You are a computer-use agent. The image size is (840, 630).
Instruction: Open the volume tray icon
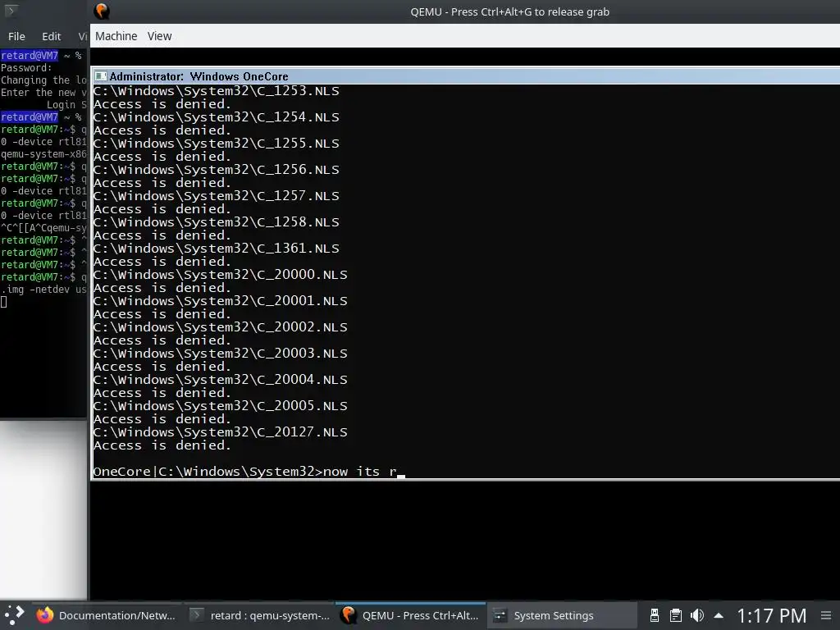pyautogui.click(x=697, y=615)
